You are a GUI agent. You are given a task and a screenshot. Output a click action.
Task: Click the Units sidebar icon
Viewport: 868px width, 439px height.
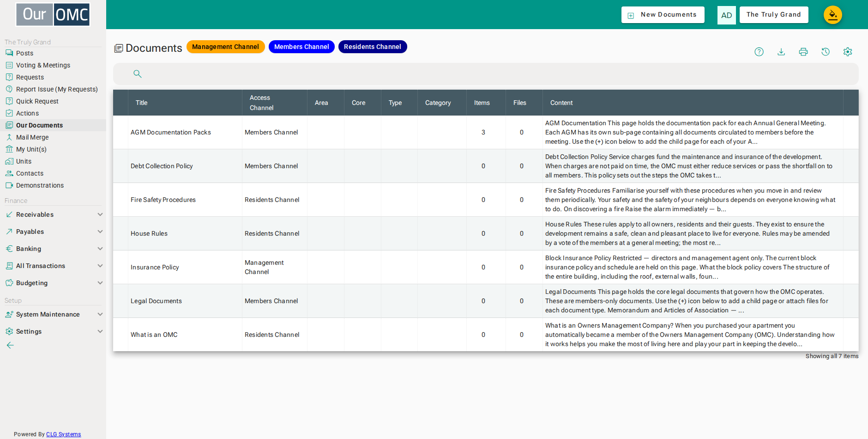click(x=9, y=161)
